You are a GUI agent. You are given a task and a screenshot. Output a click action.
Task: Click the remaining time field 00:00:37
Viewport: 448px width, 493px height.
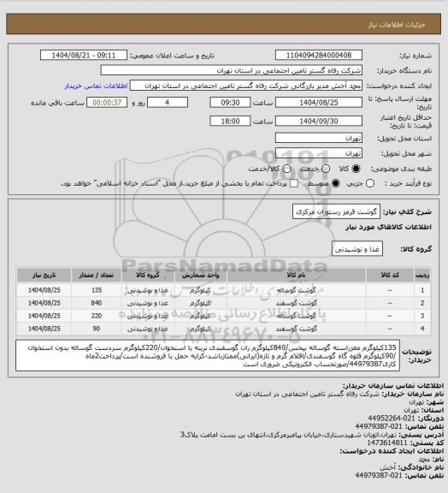point(107,103)
